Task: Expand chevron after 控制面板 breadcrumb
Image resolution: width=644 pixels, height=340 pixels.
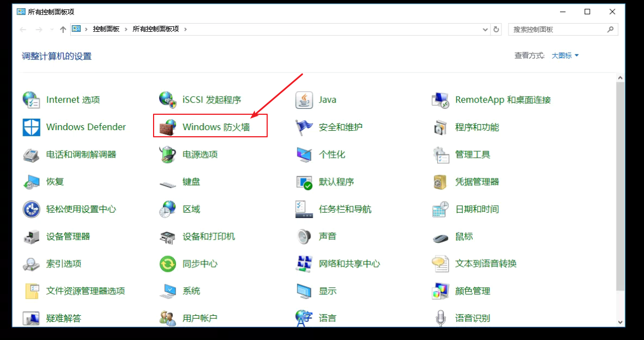Action: [126, 29]
